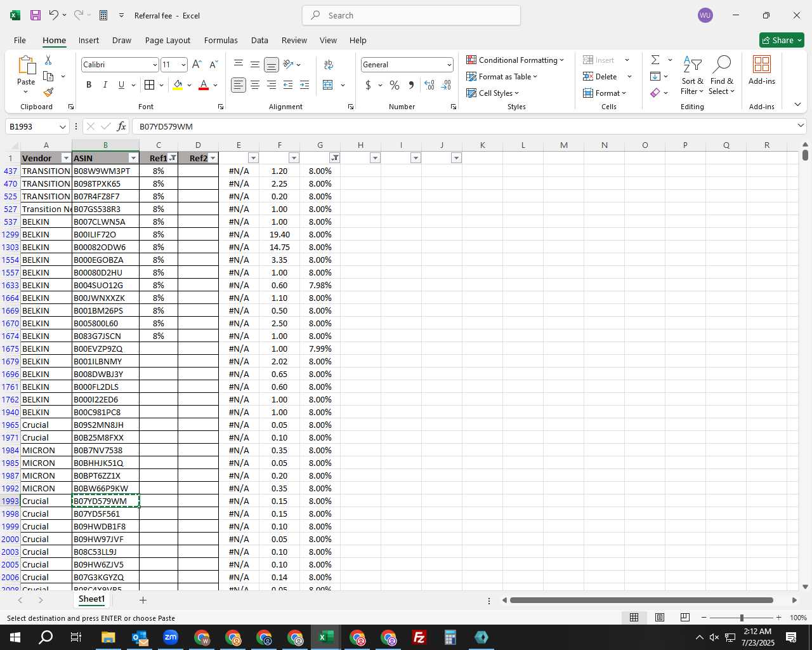Undo the last action
The image size is (812, 650).
[x=54, y=15]
